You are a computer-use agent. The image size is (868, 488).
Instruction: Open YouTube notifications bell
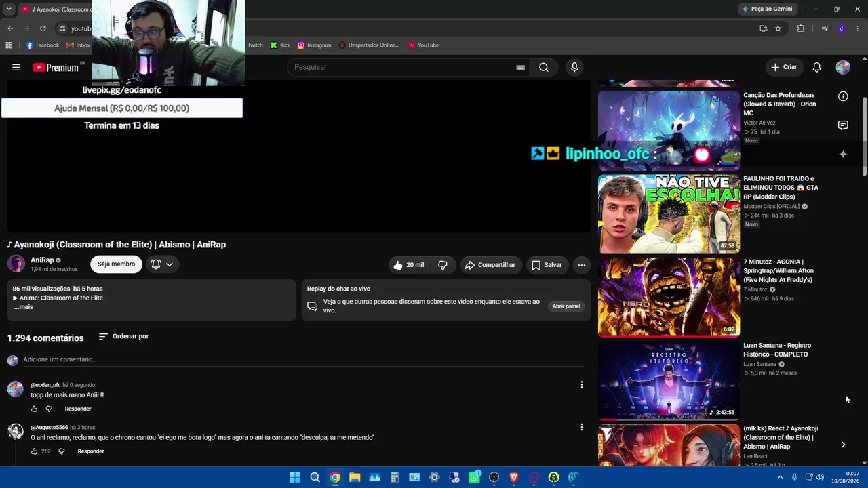(816, 67)
